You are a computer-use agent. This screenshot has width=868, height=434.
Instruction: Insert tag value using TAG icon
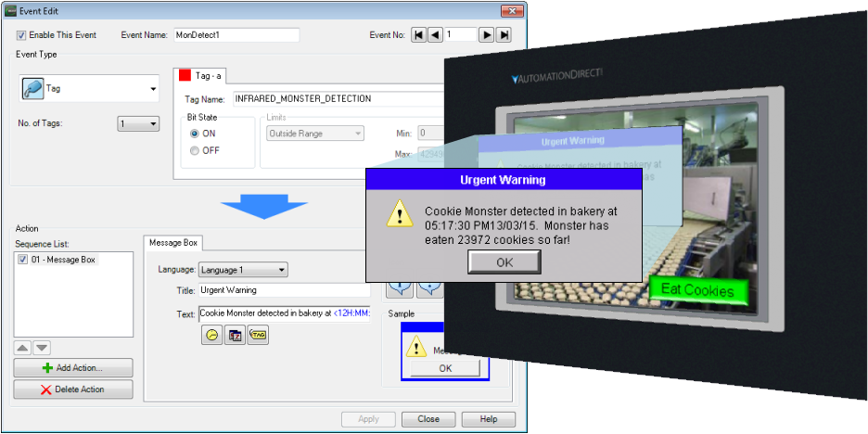258,335
